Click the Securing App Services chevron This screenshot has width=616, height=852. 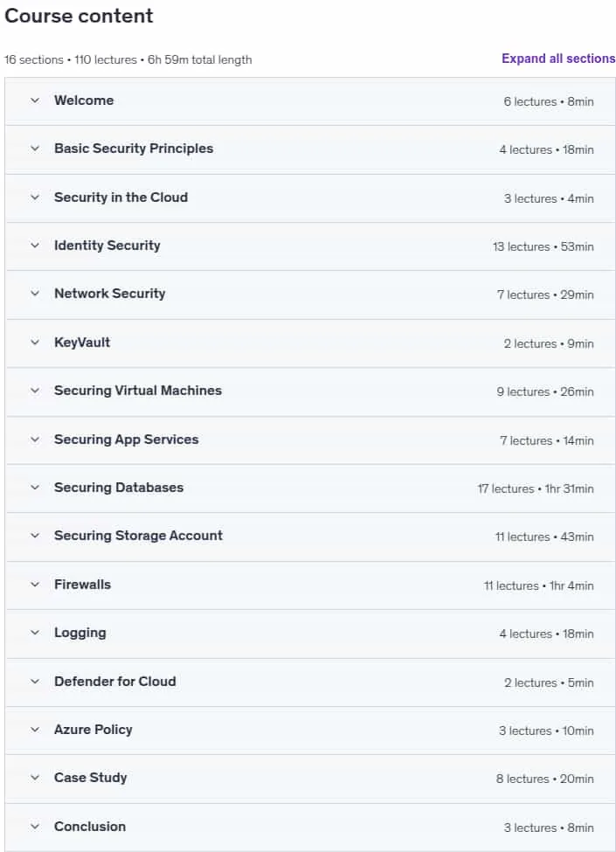[x=35, y=439]
